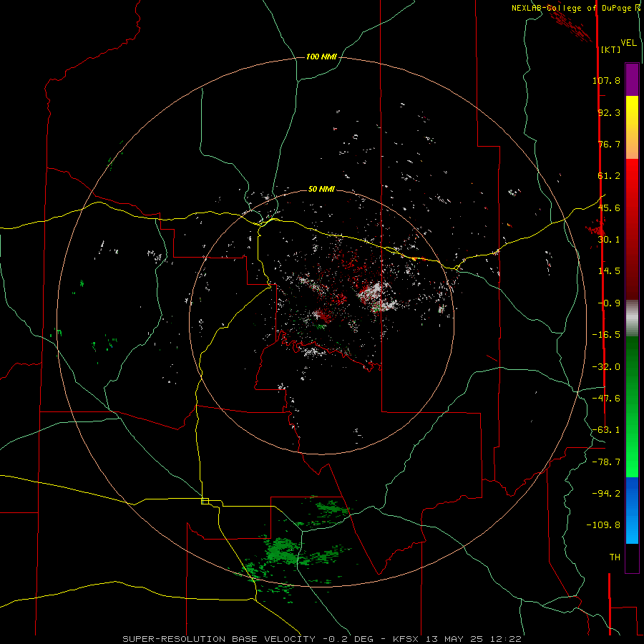Select the -78.7 scale value
Image resolution: width=644 pixels, height=644 pixels.
pos(606,462)
